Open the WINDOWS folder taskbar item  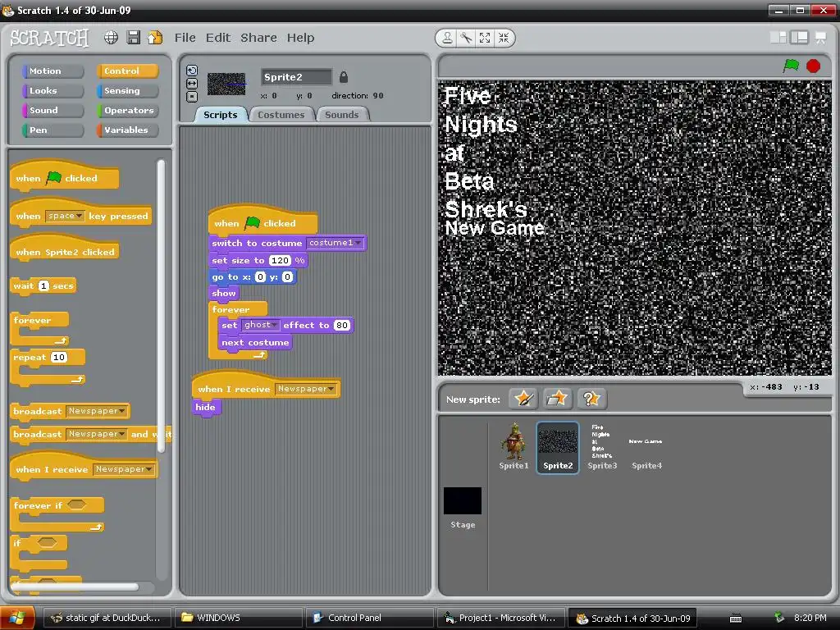click(239, 618)
